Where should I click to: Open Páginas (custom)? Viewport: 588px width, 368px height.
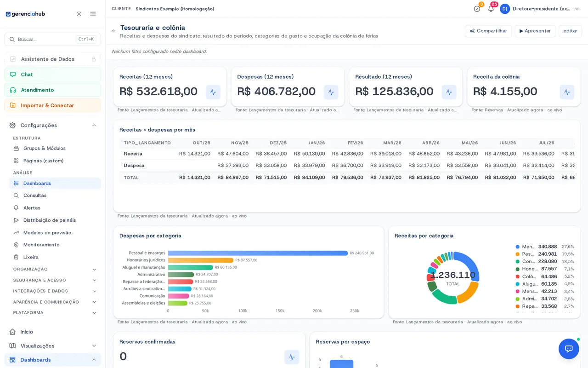55,161
